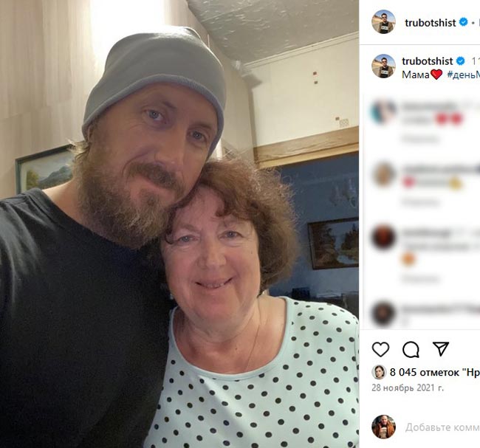Open trubotshist avatar in the post header
Viewport: 480px width, 448px height.
click(x=383, y=22)
